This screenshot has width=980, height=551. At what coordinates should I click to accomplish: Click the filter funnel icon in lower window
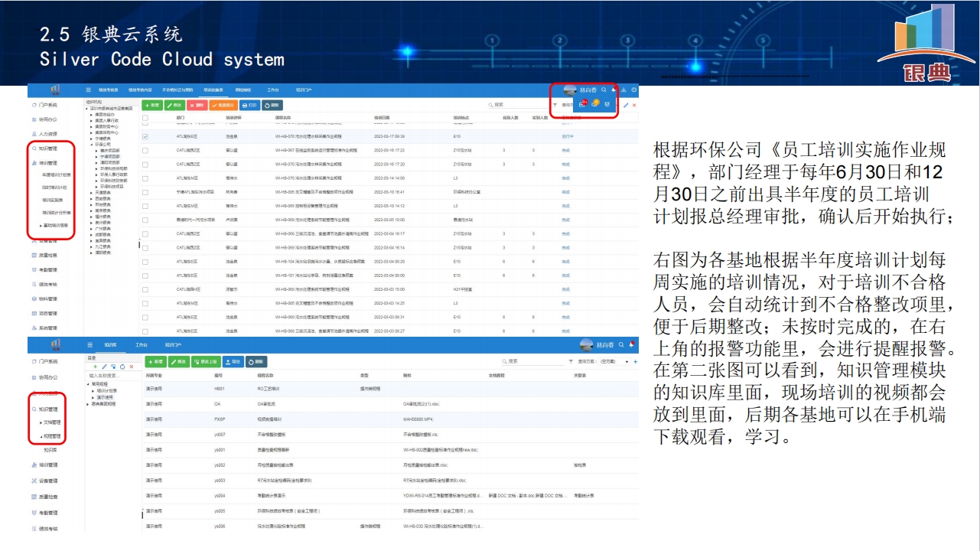[571, 361]
